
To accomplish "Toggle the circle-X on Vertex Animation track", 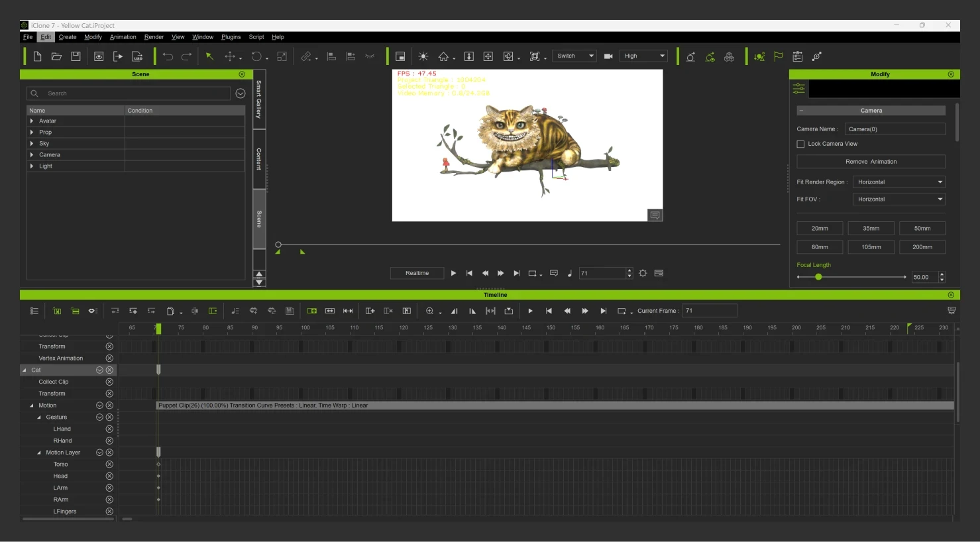I will [x=109, y=358].
